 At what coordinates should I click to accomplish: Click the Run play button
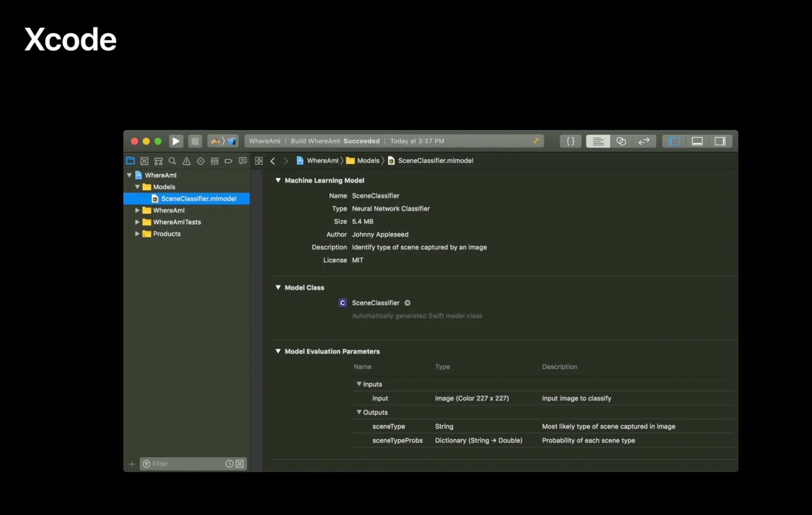click(176, 141)
